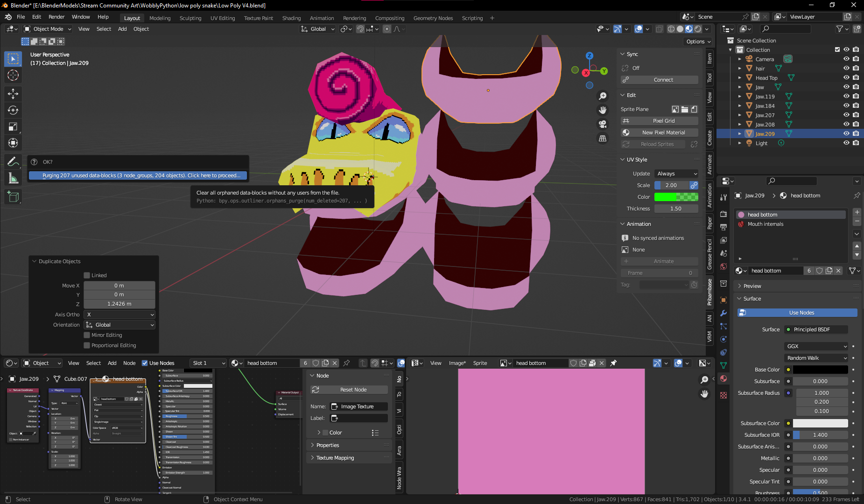Activate the 3D Cursor tool
Image resolution: width=864 pixels, height=504 pixels.
coord(13,75)
